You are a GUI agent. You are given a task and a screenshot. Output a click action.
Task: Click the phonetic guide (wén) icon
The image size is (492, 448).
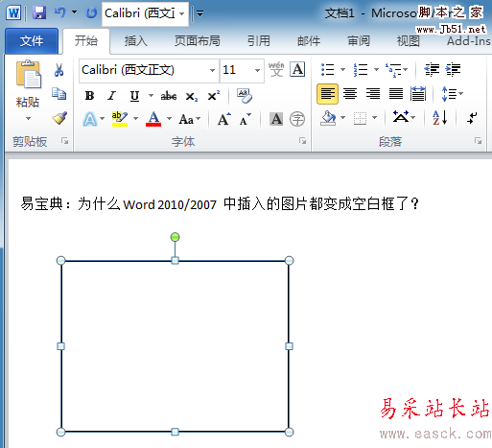pyautogui.click(x=276, y=69)
